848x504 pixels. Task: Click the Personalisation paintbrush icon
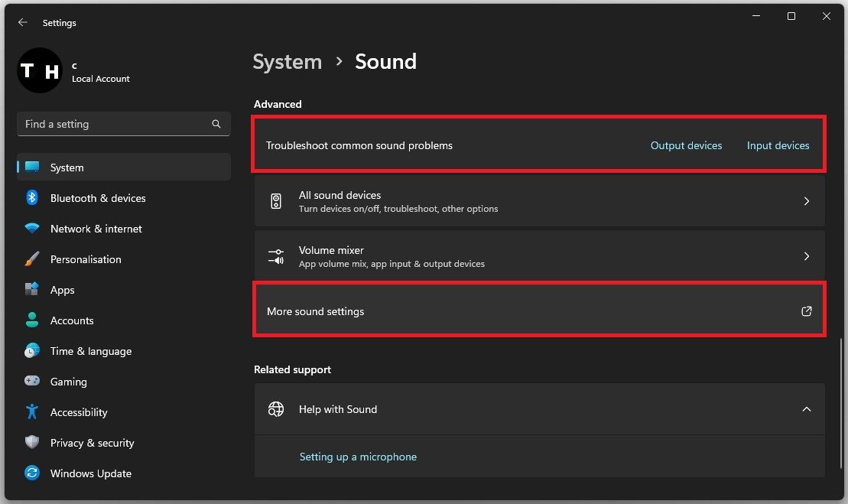coord(32,259)
